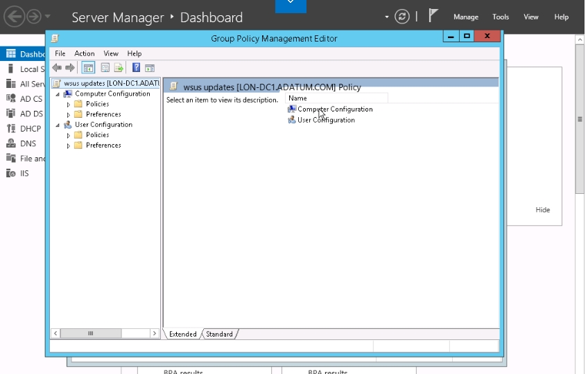The height and width of the screenshot is (374, 588).
Task: Expand Preferences under User Configuration
Action: pos(68,145)
